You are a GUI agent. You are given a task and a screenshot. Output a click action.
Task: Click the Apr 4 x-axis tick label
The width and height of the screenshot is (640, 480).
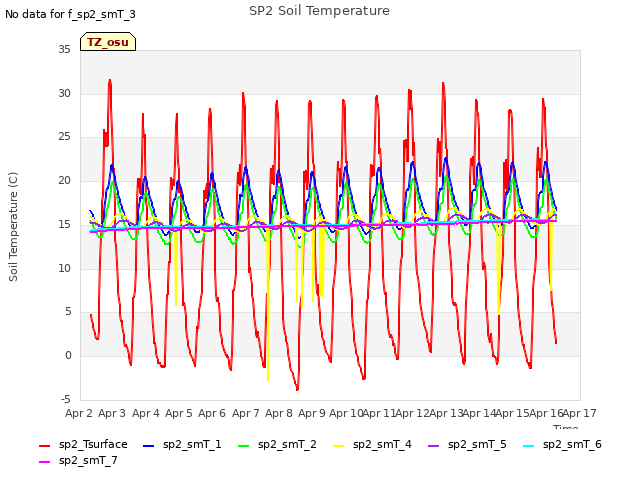click(145, 413)
